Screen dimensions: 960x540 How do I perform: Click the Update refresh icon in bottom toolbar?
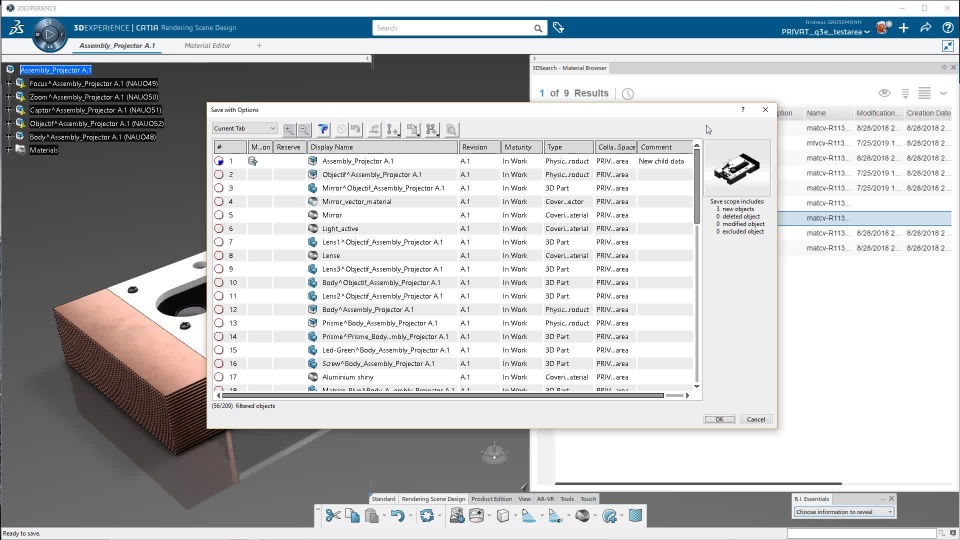pos(427,516)
